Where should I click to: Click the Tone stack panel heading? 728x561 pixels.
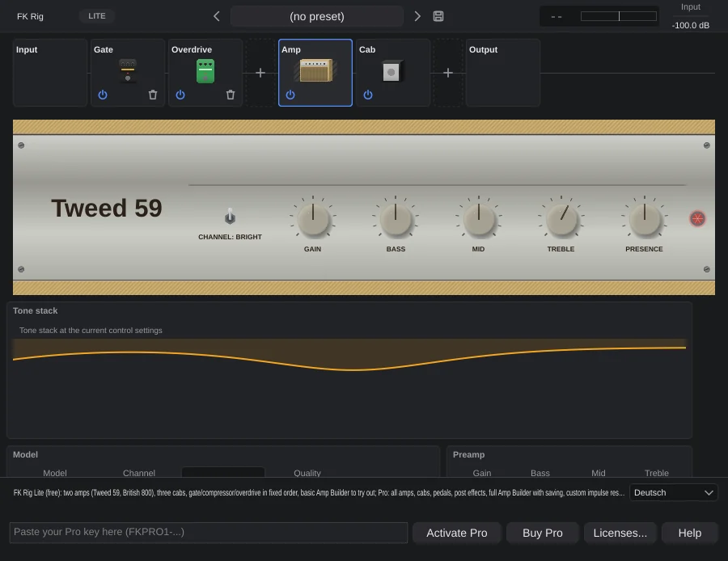[x=36, y=311]
